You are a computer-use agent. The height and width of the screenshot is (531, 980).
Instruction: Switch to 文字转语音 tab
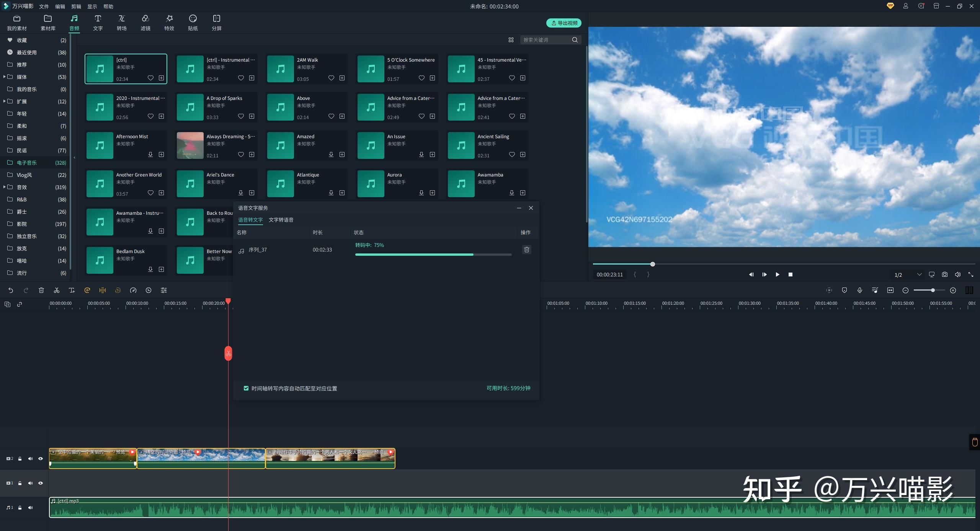point(281,220)
